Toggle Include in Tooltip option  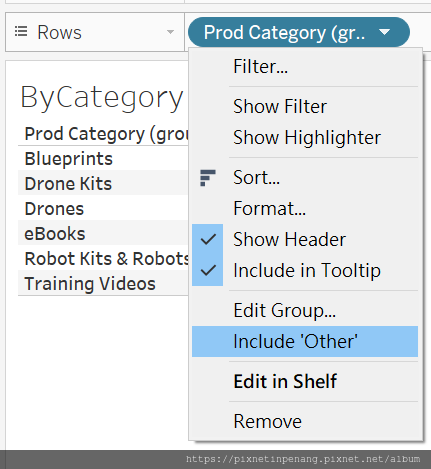305,270
